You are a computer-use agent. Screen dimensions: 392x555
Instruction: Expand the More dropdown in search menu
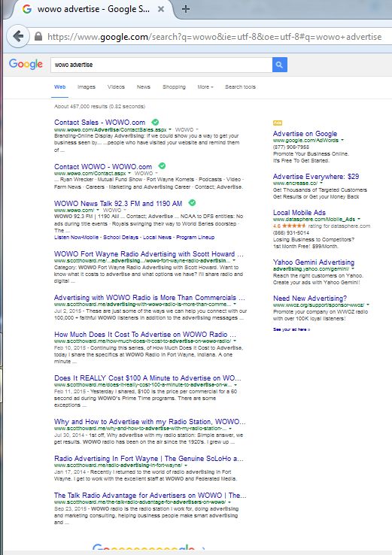205,86
